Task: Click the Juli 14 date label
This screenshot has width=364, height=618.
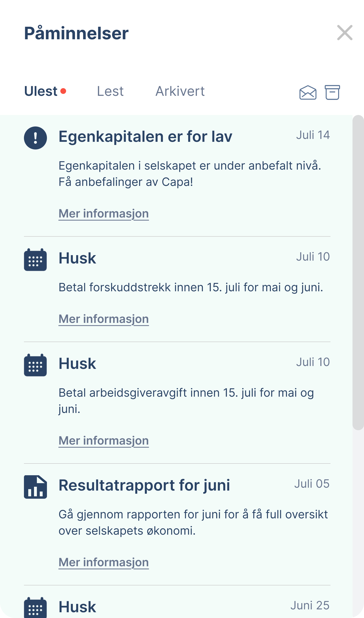Action: [x=313, y=135]
